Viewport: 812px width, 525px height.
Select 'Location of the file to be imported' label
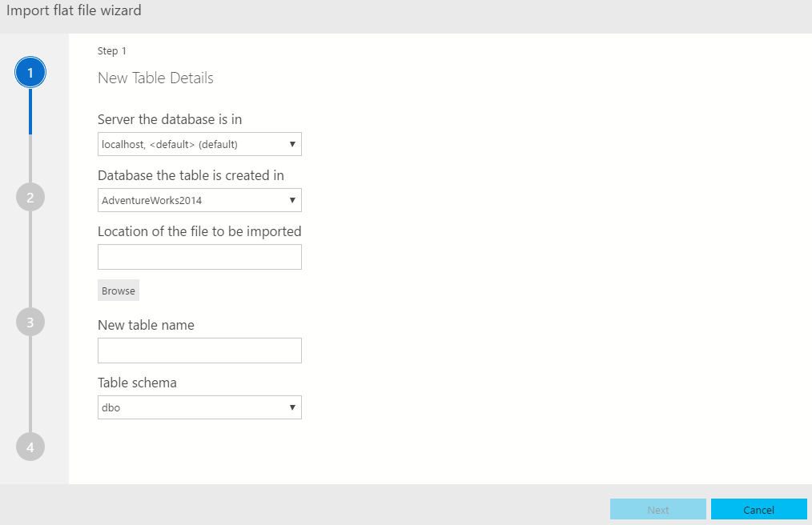click(199, 231)
